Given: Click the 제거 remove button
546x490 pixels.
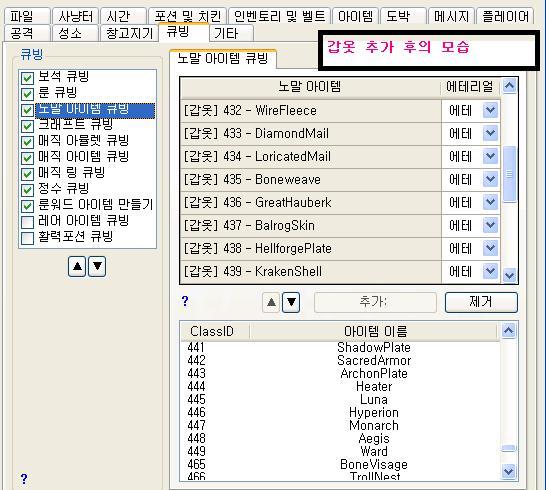Looking at the screenshot, I should click(481, 302).
